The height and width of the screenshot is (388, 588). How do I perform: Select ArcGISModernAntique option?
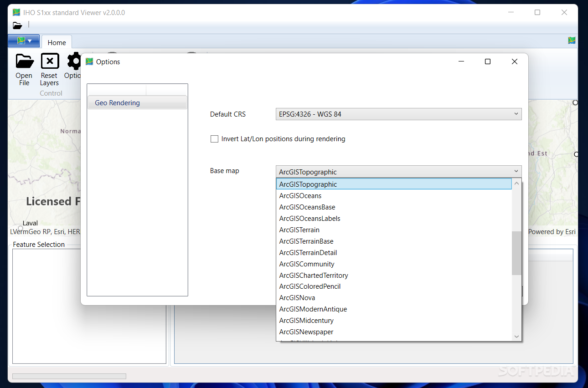point(394,309)
